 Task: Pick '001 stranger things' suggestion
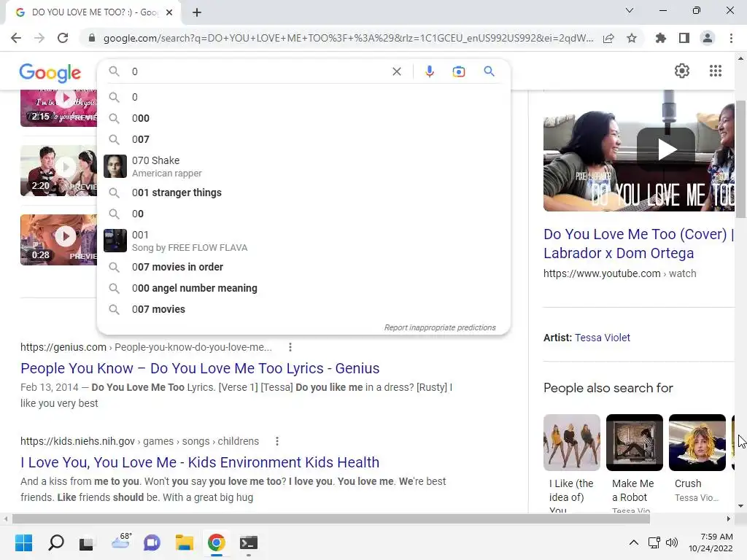point(303,192)
